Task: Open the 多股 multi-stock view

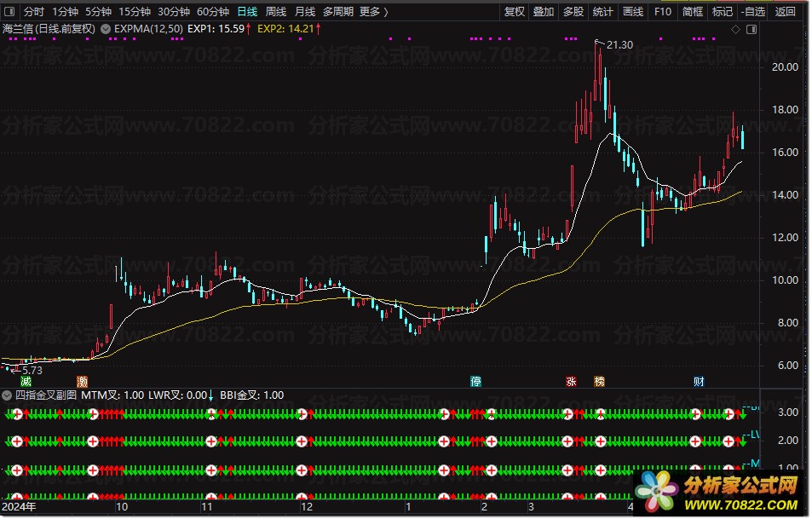Action: coord(573,11)
